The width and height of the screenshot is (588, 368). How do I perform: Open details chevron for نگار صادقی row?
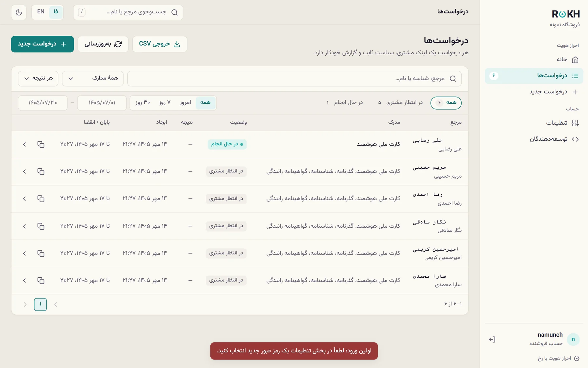24,226
